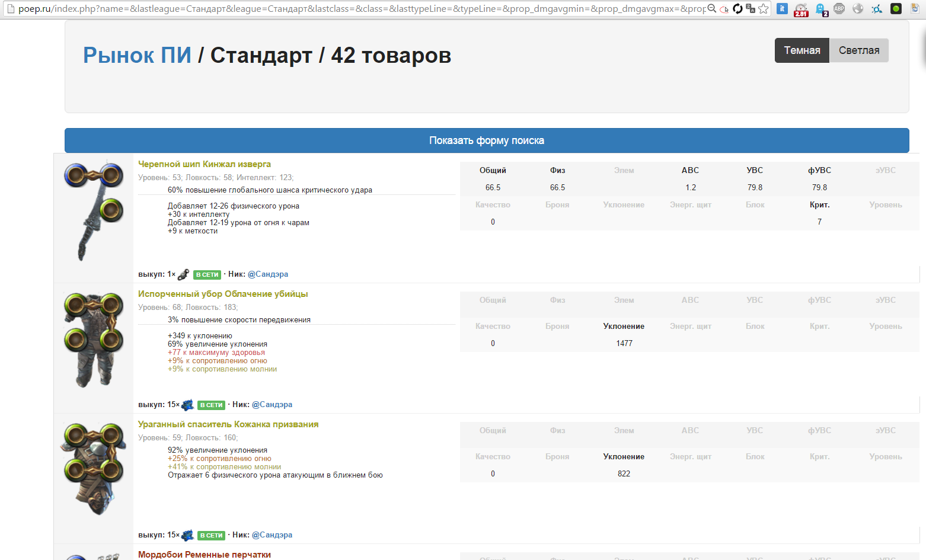Image resolution: width=926 pixels, height=560 pixels.
Task: Click the page document icon beside the URL
Action: coord(10,8)
